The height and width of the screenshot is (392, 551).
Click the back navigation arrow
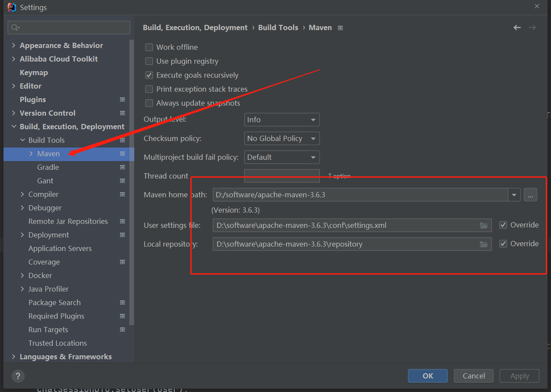(x=517, y=27)
